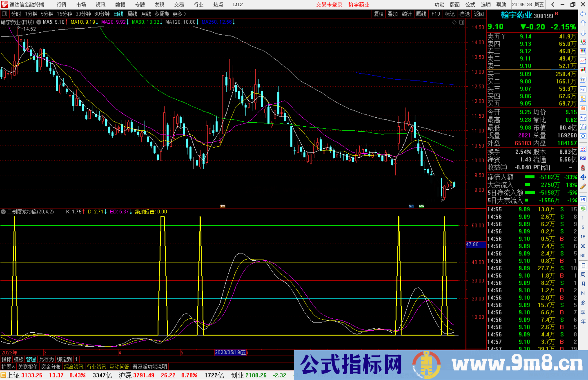588x380 pixels.
Task: Open the f(x) formula icon in sidebar
Action: pyautogui.click(x=583, y=125)
